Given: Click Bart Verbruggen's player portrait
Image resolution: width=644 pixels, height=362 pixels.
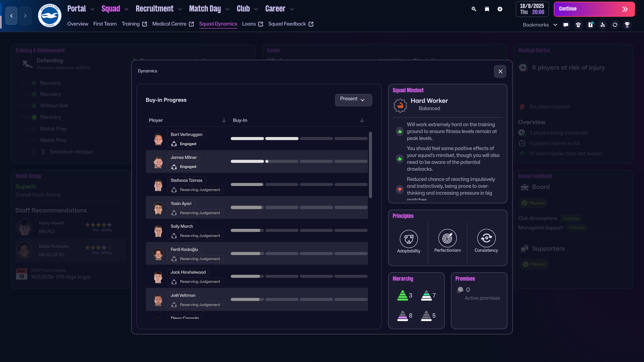Looking at the screenshot, I should [158, 139].
